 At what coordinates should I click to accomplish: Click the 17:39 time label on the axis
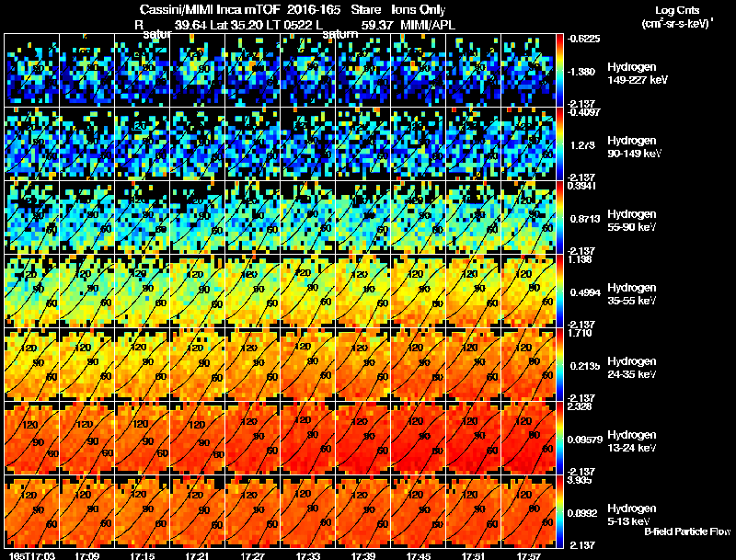(x=362, y=556)
